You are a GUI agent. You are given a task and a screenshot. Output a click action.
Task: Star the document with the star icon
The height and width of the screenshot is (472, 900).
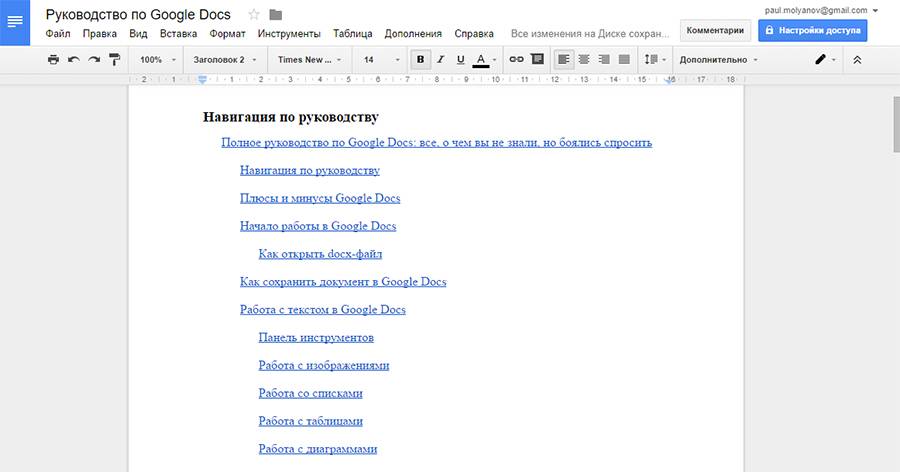(254, 14)
